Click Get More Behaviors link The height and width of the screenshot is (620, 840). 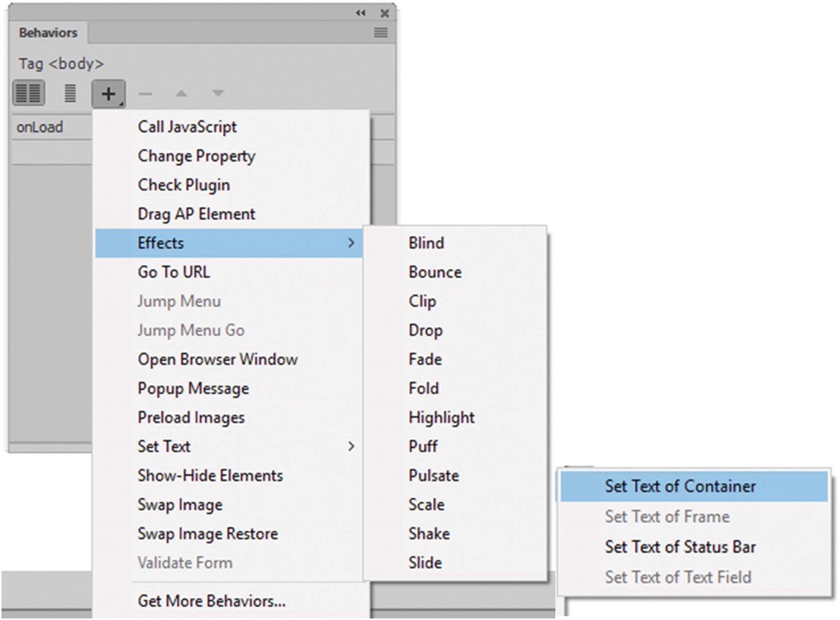click(211, 601)
